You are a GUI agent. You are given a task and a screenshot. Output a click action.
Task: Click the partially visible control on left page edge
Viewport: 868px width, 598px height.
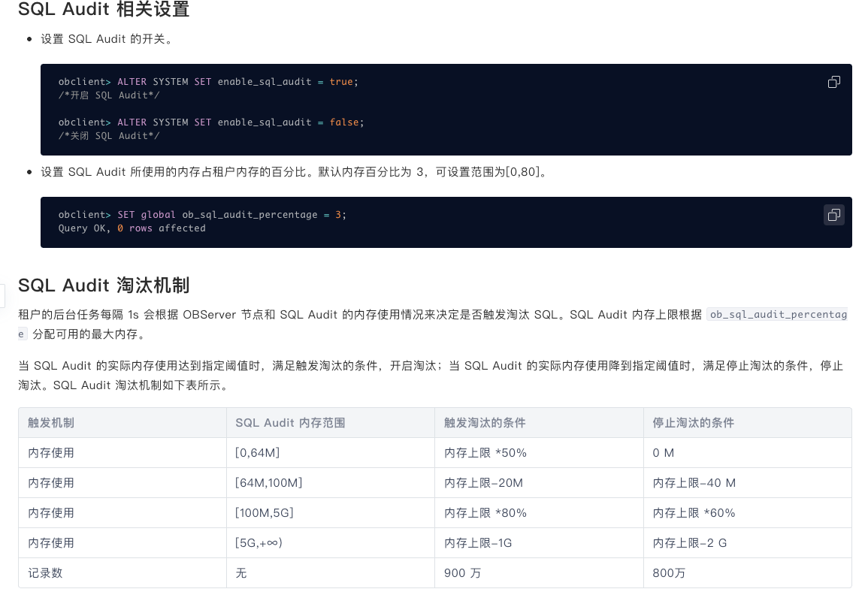click(2, 297)
